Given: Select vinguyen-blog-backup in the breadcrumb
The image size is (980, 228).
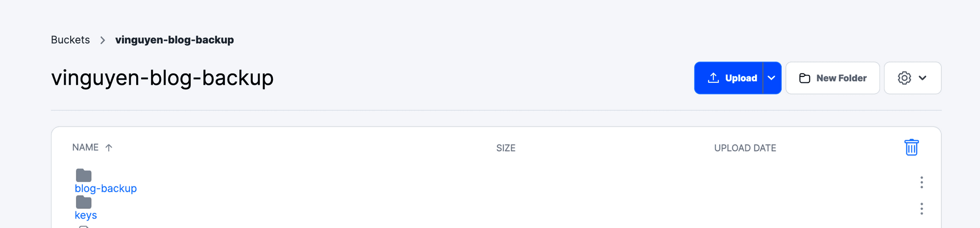Looking at the screenshot, I should click(174, 40).
